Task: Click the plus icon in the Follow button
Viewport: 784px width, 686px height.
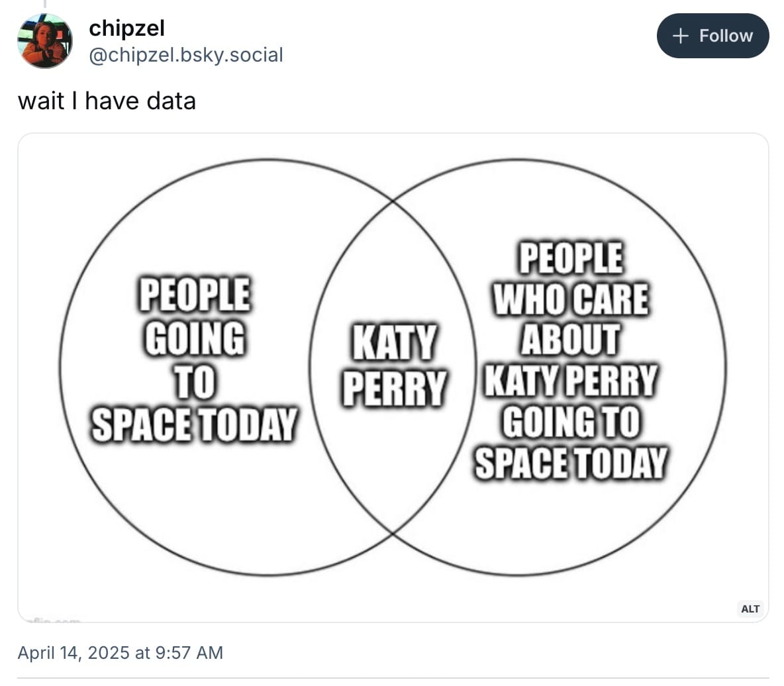Action: [680, 36]
